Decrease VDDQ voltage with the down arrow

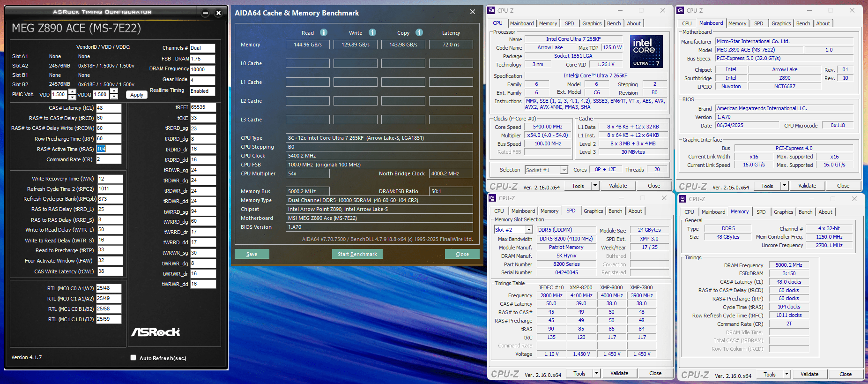point(114,97)
